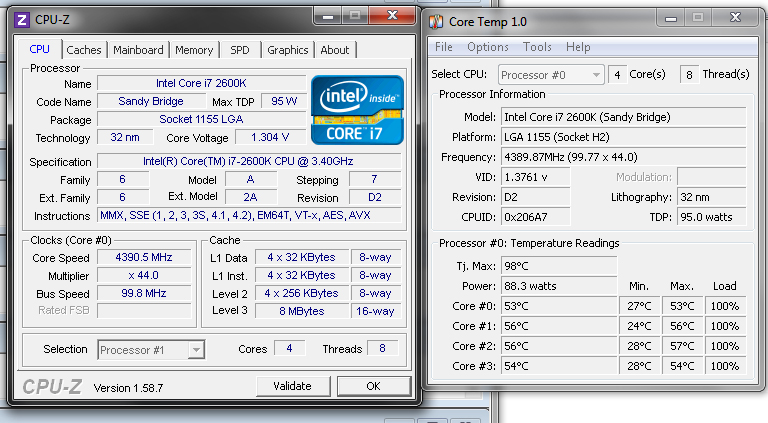Click the CPU-Z purple Z title icon

coord(22,20)
